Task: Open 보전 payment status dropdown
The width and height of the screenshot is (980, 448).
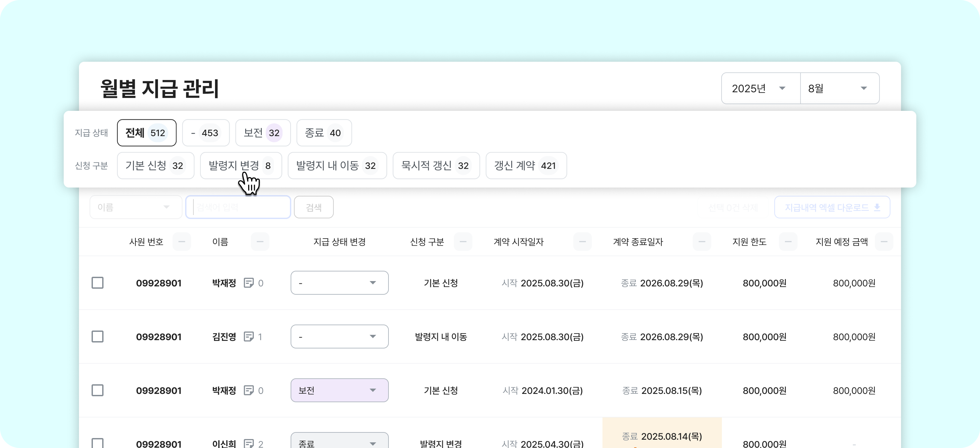Action: pyautogui.click(x=339, y=390)
